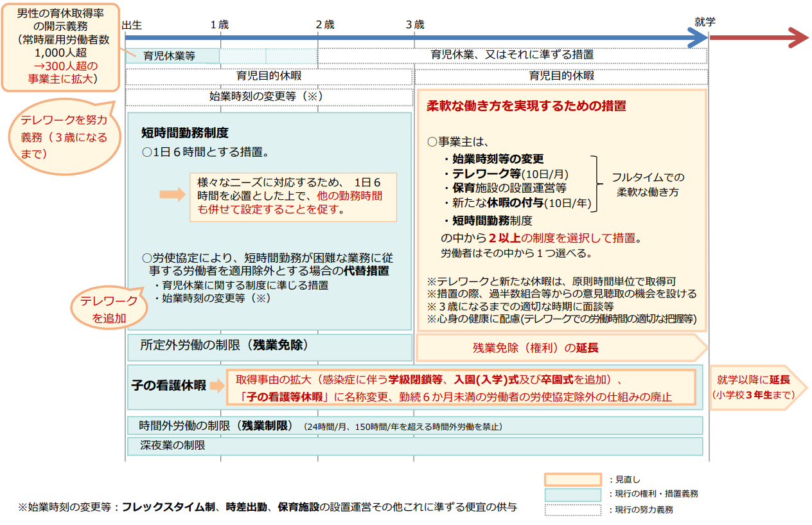812x525 pixels.
Task: Click bullet "・始業時刻等の変更"
Action: (x=493, y=159)
